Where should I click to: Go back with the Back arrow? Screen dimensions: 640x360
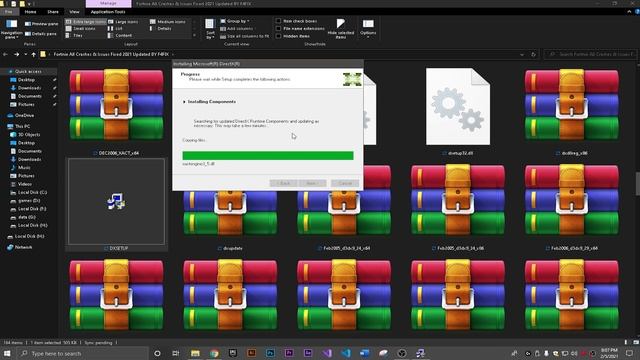point(5,54)
